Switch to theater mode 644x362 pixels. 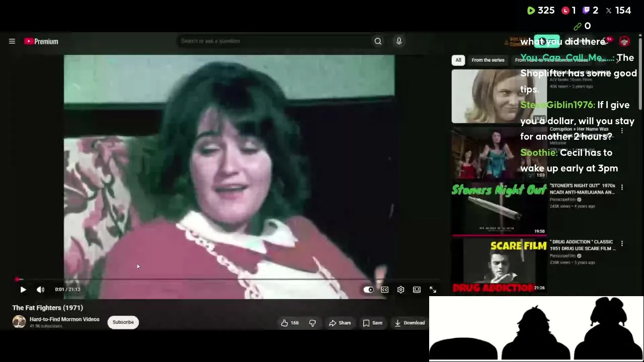pyautogui.click(x=417, y=290)
